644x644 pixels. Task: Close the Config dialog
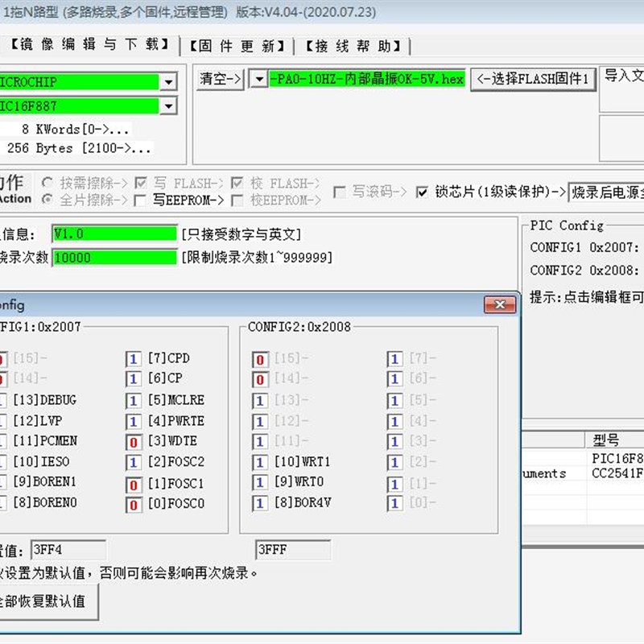pos(500,305)
